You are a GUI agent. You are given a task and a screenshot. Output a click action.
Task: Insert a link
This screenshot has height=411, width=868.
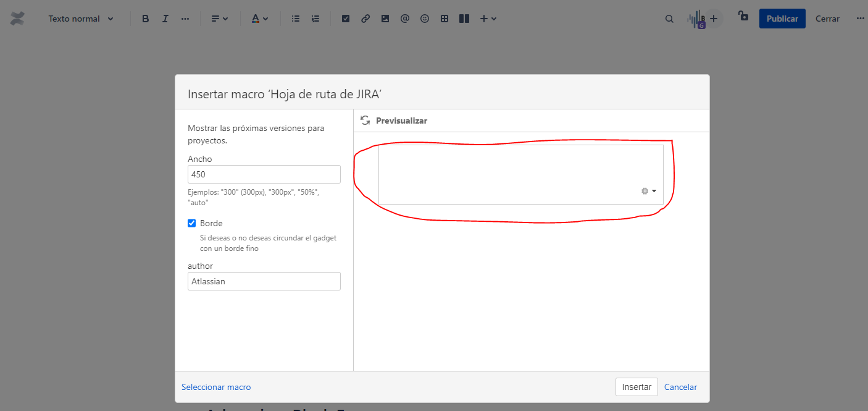click(x=365, y=19)
